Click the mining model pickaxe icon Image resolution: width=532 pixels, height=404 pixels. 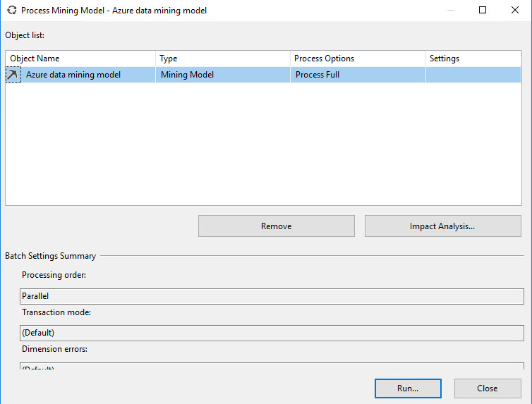(13, 75)
